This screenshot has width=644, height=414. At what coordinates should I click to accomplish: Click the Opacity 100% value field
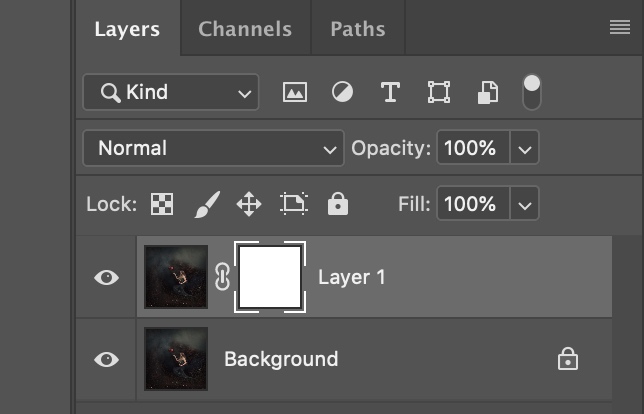[473, 148]
